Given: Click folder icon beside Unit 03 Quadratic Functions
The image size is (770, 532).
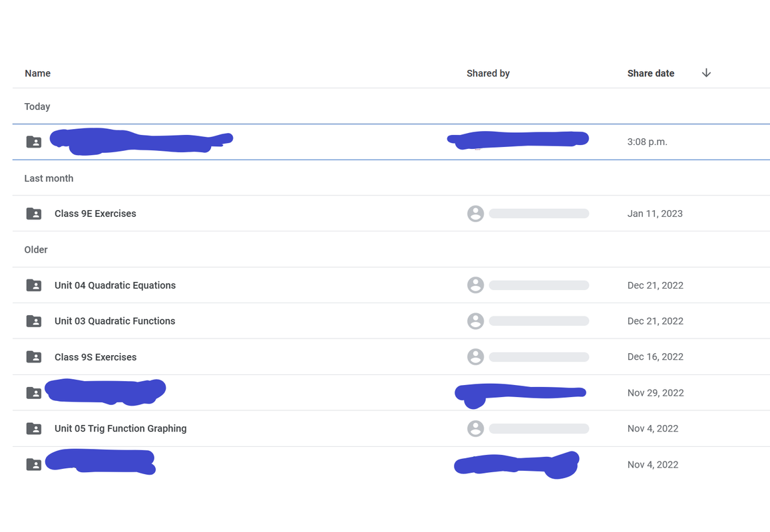Looking at the screenshot, I should coord(34,321).
